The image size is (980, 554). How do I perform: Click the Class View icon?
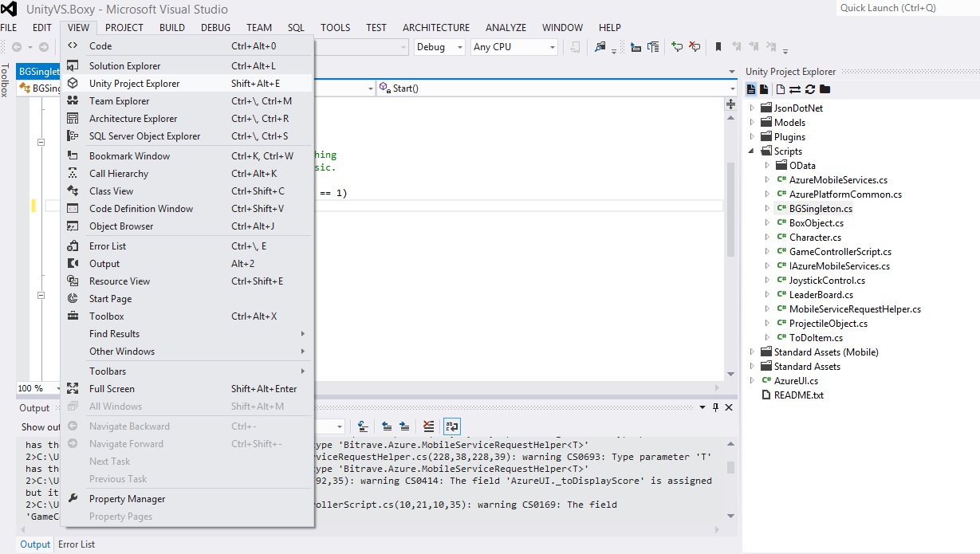[x=73, y=191]
